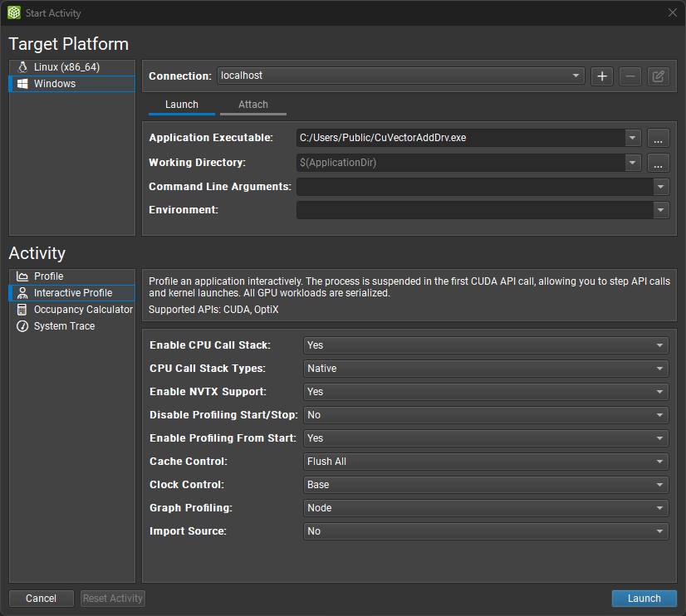Edit the localhost connection settings
Viewport: 686px width, 616px height.
coord(658,76)
